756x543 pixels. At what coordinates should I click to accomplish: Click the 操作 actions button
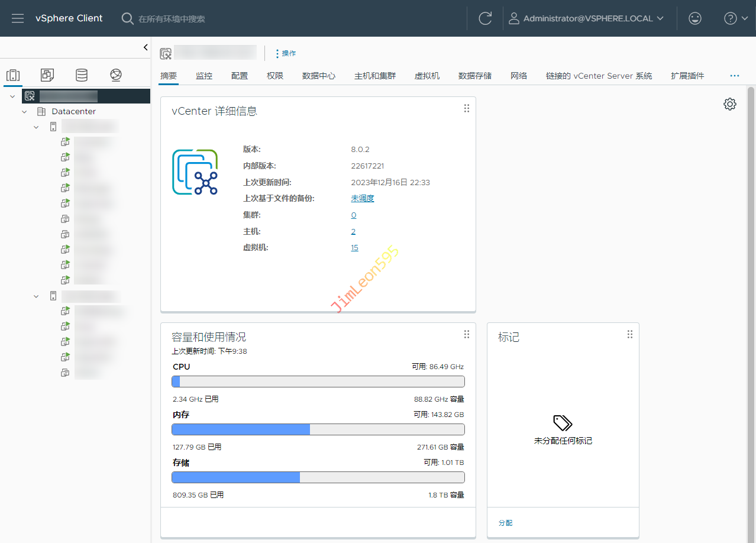coord(286,53)
